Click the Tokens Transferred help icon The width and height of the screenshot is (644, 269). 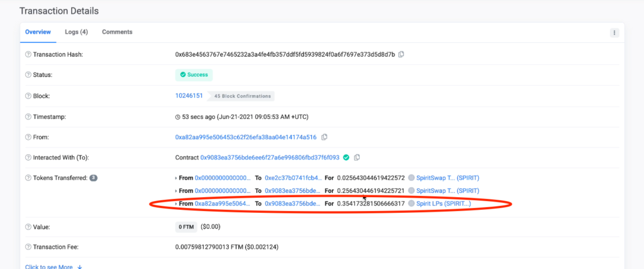28,178
